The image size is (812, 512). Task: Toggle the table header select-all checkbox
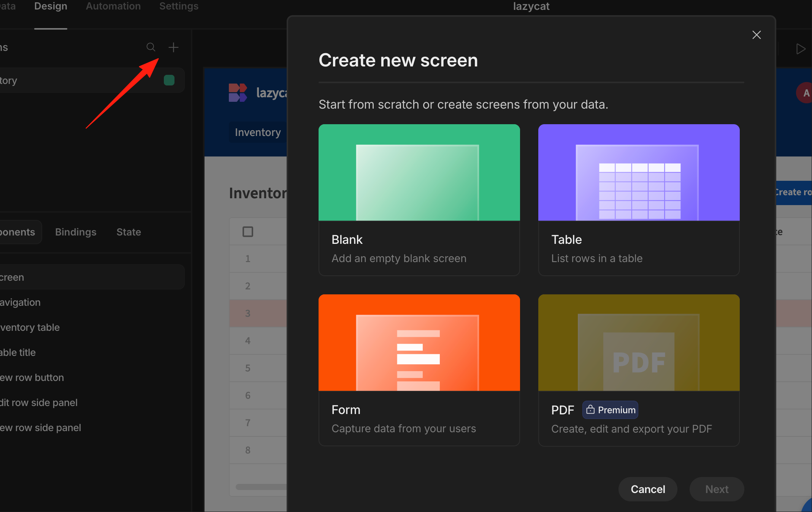(x=248, y=232)
